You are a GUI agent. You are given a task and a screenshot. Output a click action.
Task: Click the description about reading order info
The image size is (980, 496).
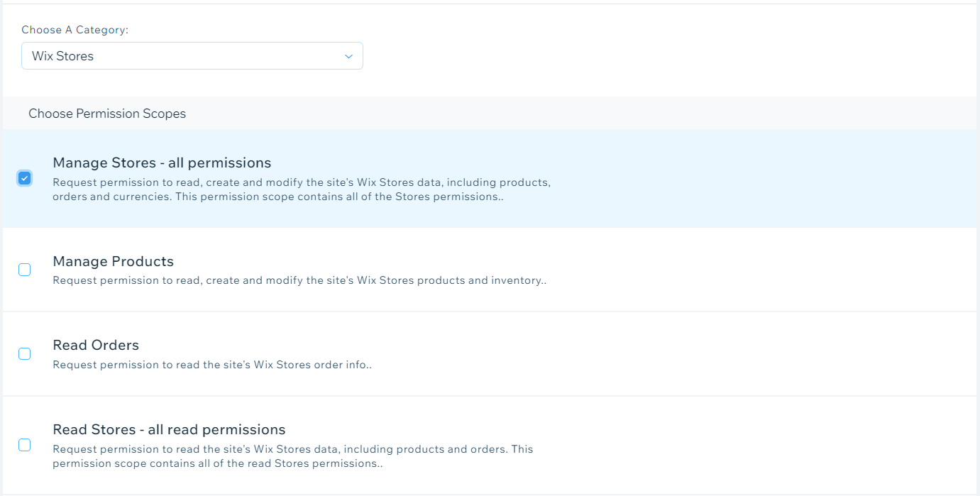tap(212, 365)
